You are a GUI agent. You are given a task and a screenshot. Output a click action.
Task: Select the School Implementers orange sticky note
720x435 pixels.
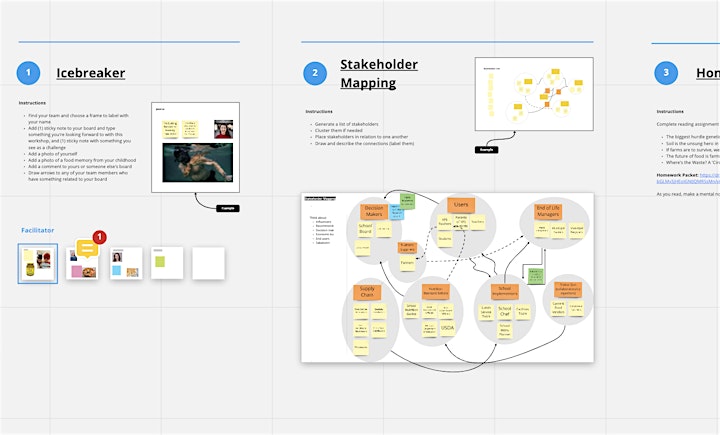pyautogui.click(x=505, y=291)
